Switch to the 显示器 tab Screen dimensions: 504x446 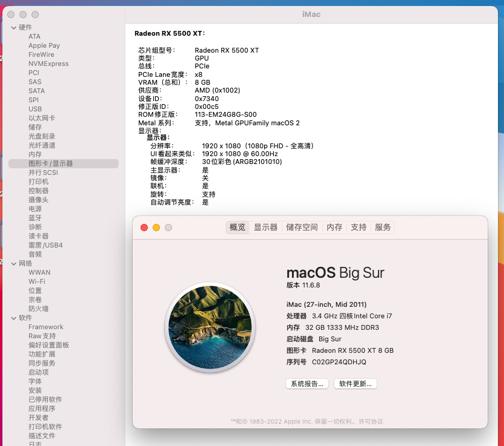[265, 228]
